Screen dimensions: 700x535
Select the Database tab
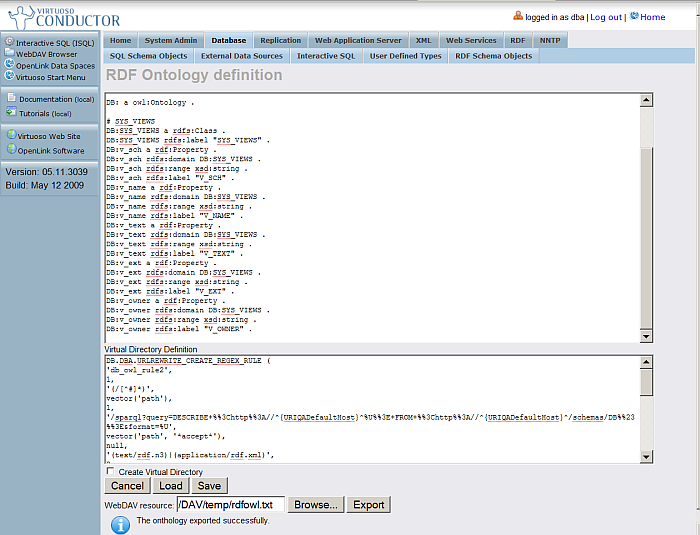tap(229, 40)
